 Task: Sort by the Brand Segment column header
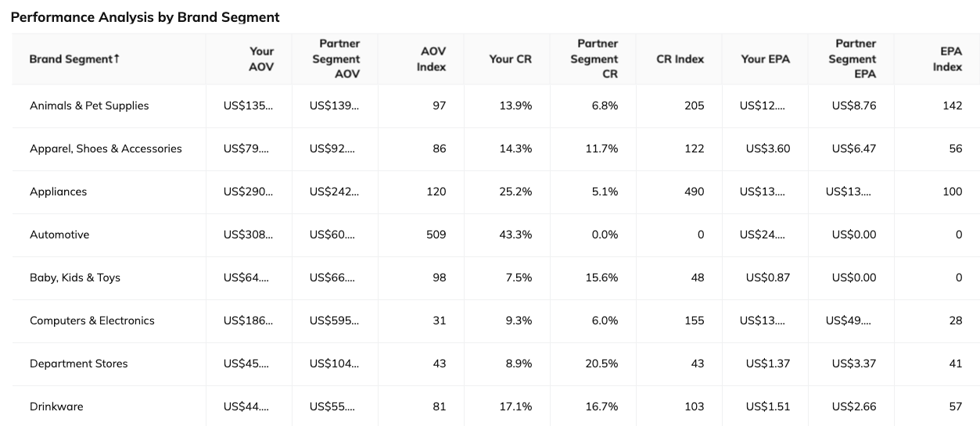pyautogui.click(x=74, y=59)
